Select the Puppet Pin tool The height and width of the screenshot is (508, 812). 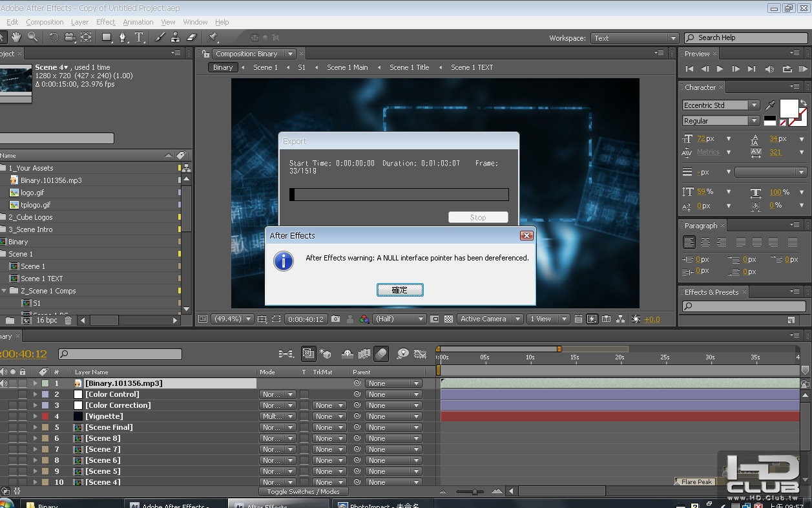pyautogui.click(x=213, y=37)
